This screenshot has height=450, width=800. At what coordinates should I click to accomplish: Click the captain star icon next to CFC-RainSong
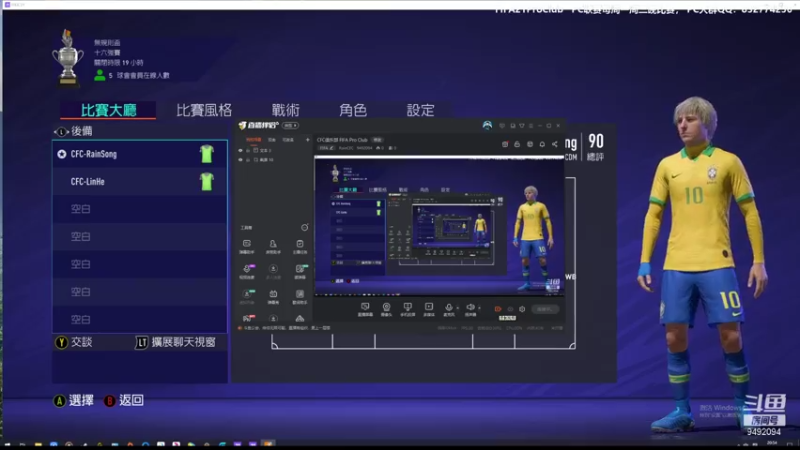[x=62, y=154]
